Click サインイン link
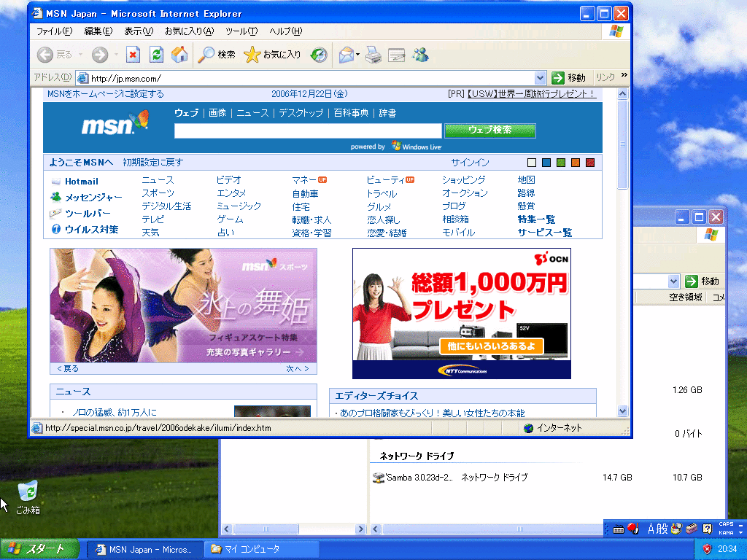The height and width of the screenshot is (560, 747). coord(470,163)
